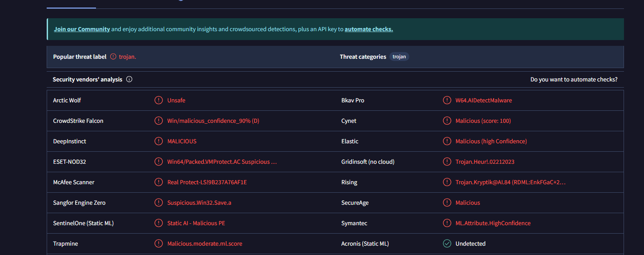
Task: Click the Trapmine vendor name
Action: (x=65, y=243)
